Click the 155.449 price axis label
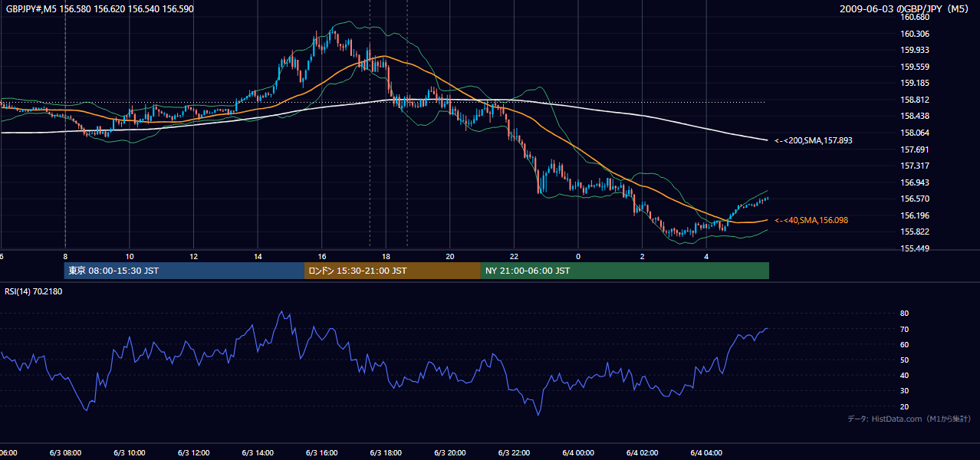 pos(916,248)
